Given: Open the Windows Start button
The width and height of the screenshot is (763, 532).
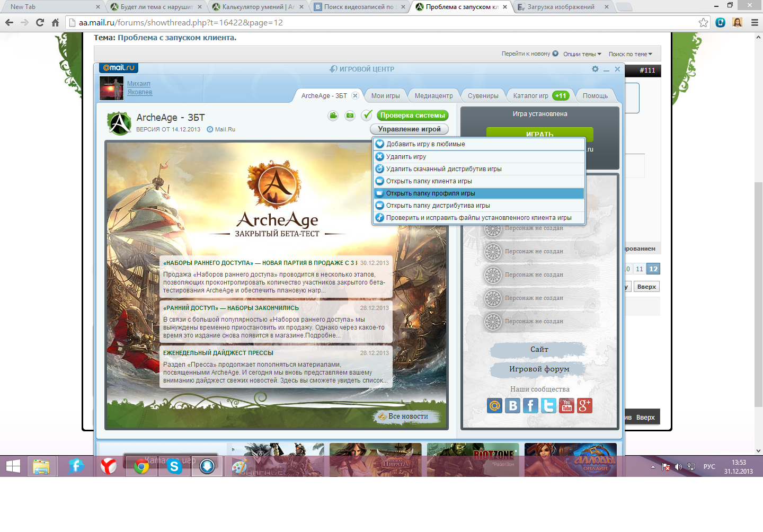Looking at the screenshot, I should coord(13,466).
